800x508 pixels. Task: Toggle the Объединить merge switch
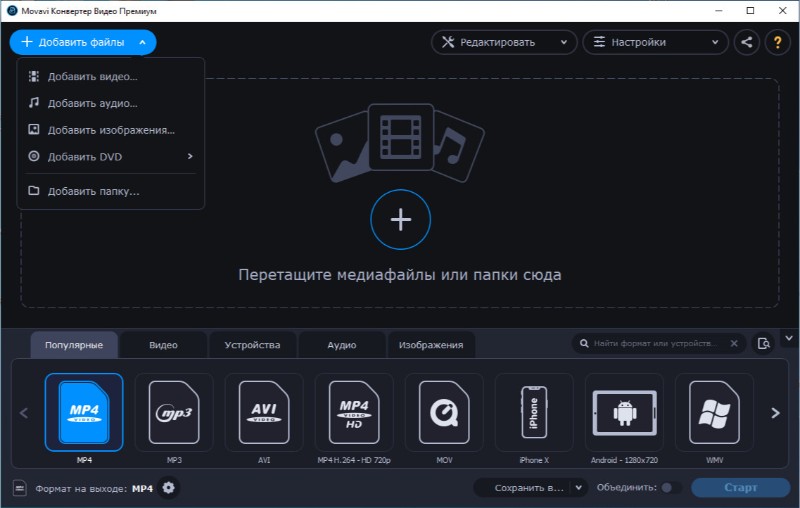pyautogui.click(x=670, y=488)
